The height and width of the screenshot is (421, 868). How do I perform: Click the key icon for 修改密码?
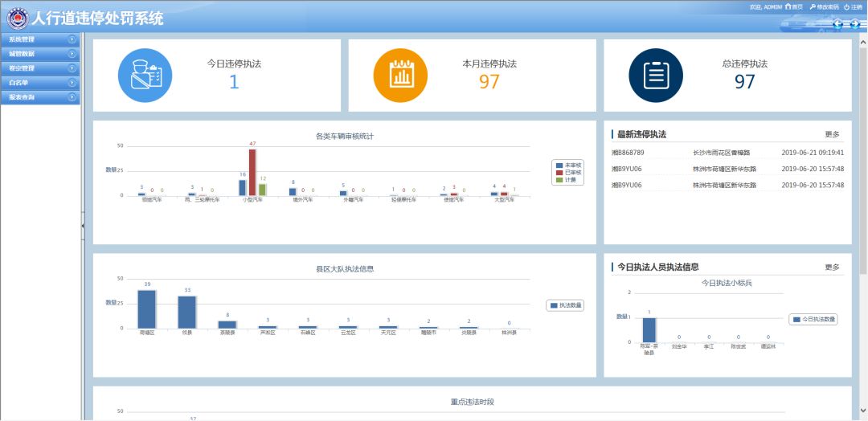pos(813,6)
